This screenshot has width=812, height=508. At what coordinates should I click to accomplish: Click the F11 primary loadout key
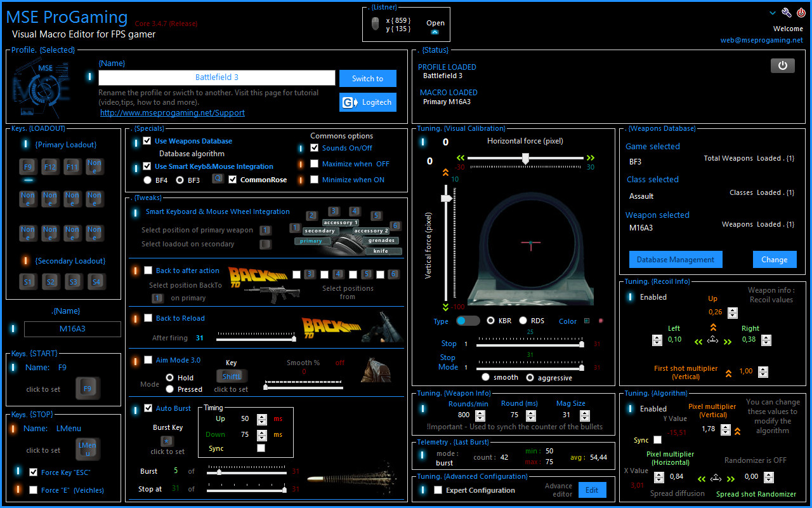click(x=72, y=168)
